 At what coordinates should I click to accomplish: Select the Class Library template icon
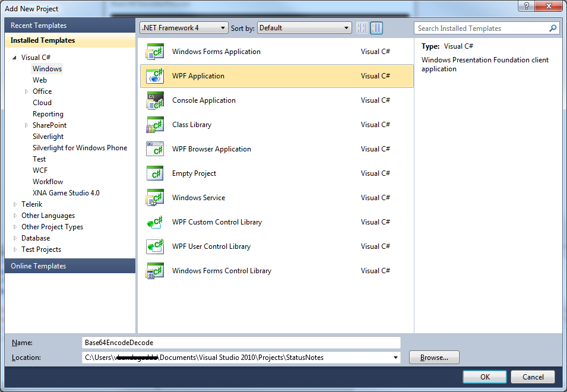click(x=155, y=125)
